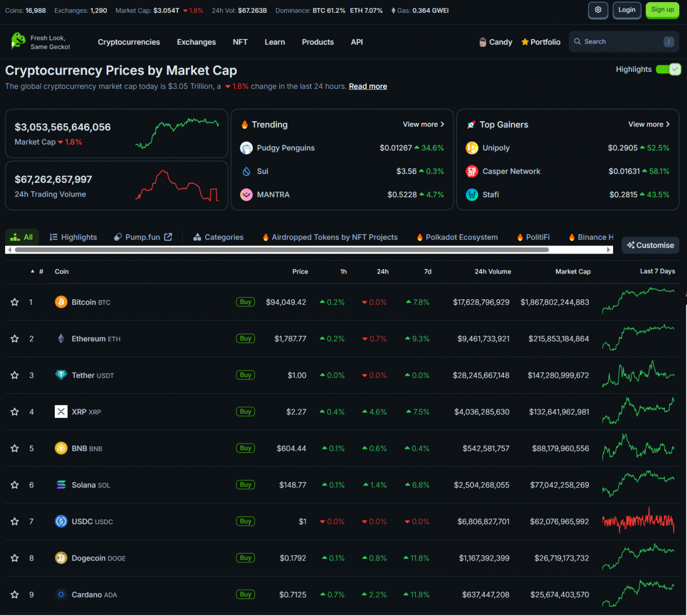Switch to the Categories tab
This screenshot has height=616, width=687.
click(x=218, y=237)
